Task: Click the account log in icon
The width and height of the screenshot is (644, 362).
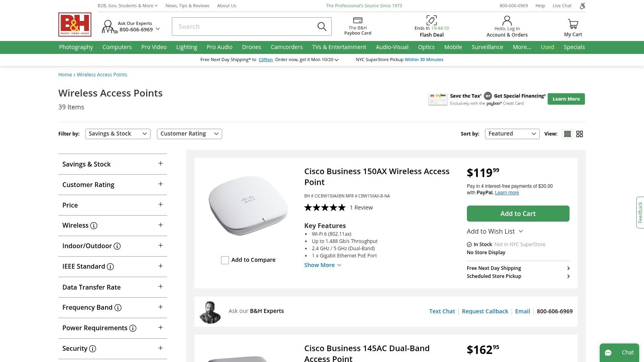Action: pos(507,21)
